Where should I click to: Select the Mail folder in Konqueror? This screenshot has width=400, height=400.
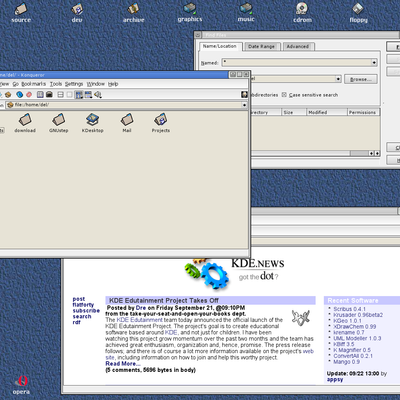coord(127,123)
